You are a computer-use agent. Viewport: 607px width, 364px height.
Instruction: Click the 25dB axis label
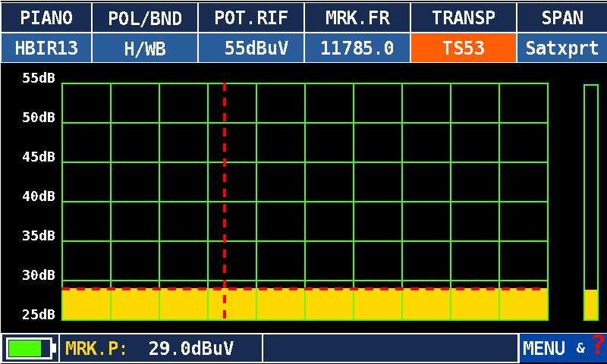39,315
